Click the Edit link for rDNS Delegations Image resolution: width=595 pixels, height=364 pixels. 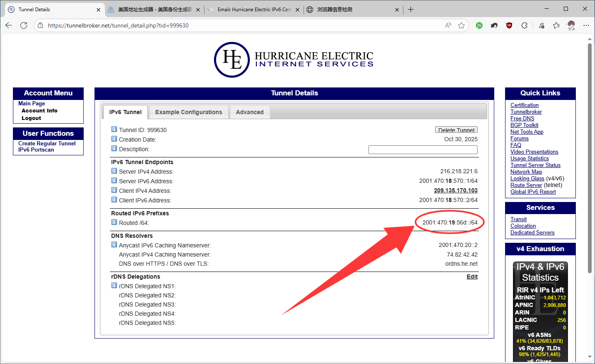pyautogui.click(x=472, y=277)
